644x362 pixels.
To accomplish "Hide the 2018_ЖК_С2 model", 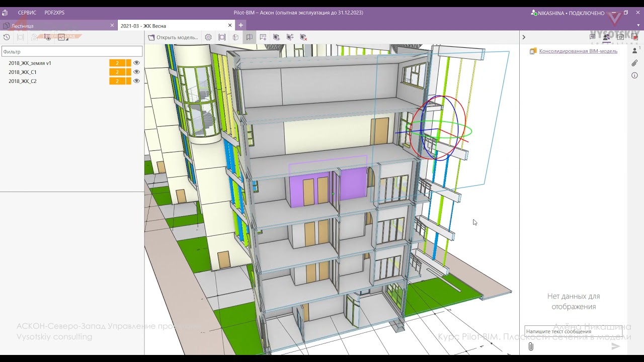I will (x=136, y=81).
